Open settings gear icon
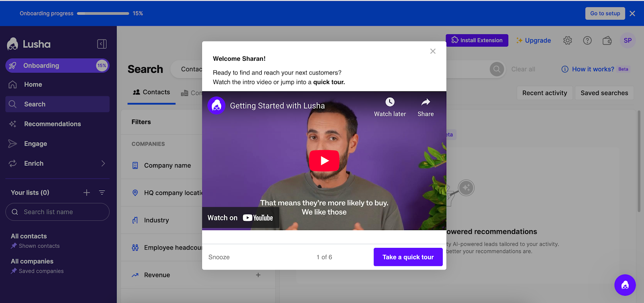Screen dimensions: 644x303 pyautogui.click(x=568, y=40)
